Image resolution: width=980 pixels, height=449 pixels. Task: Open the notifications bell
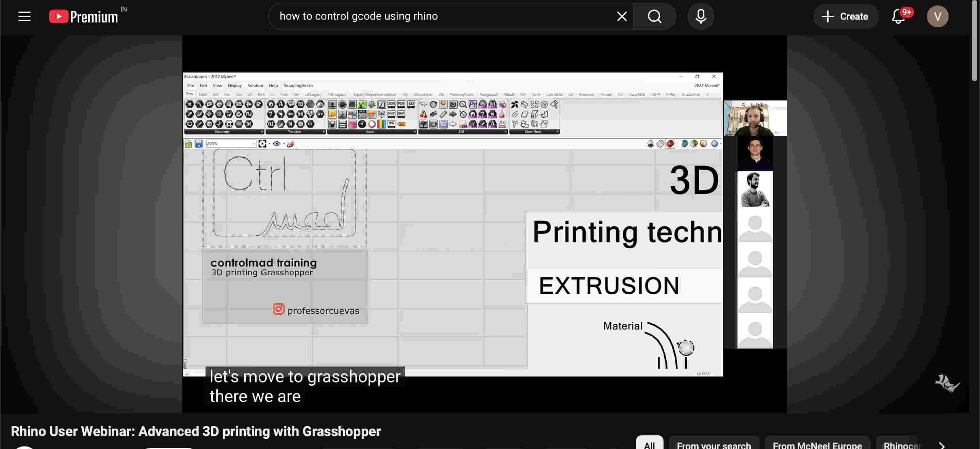pos(898,16)
